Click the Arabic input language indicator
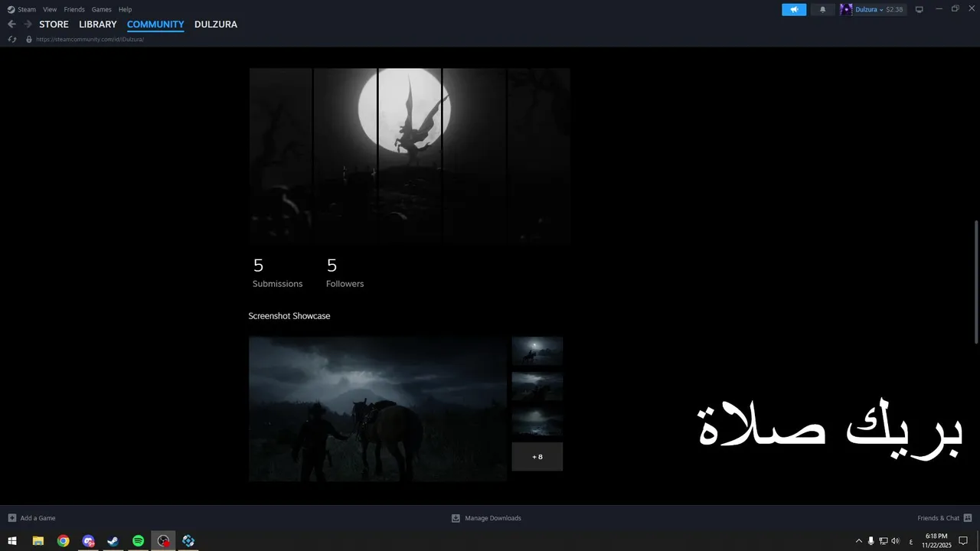The width and height of the screenshot is (980, 551). point(910,541)
